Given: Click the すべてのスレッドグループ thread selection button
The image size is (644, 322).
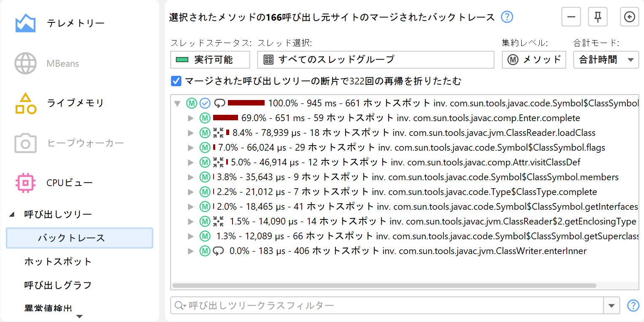Looking at the screenshot, I should pyautogui.click(x=375, y=60).
